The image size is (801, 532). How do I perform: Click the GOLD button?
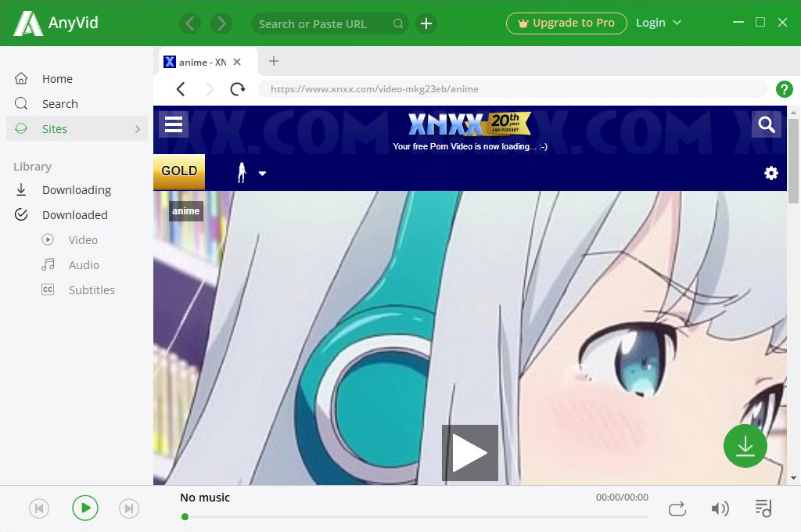click(x=179, y=171)
